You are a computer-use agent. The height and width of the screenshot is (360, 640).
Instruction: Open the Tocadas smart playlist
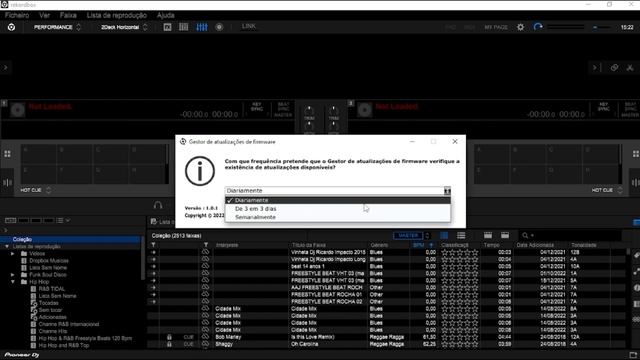48,303
